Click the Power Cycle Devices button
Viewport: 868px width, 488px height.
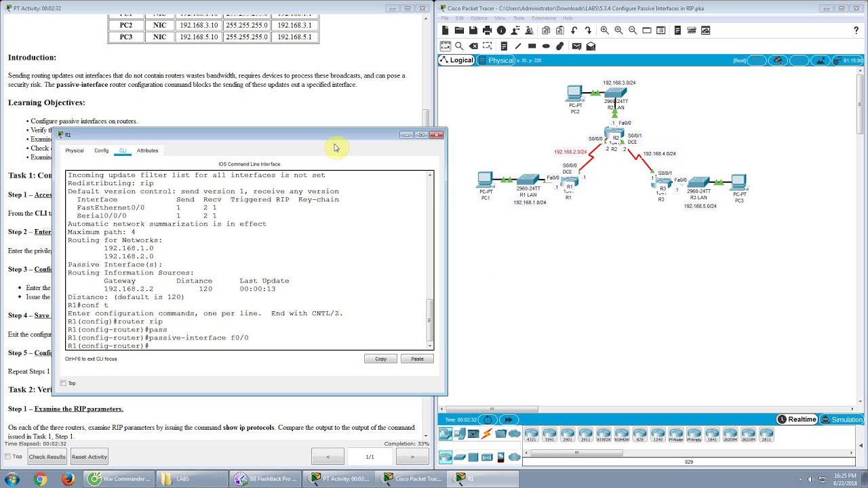pos(488,420)
